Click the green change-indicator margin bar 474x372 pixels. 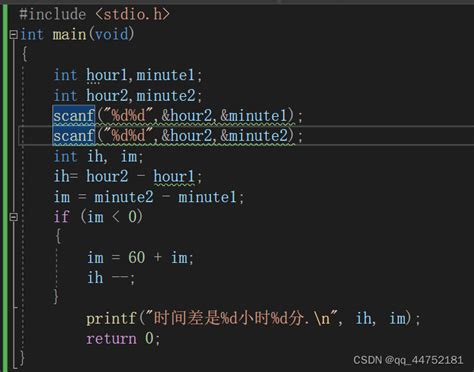[4, 187]
